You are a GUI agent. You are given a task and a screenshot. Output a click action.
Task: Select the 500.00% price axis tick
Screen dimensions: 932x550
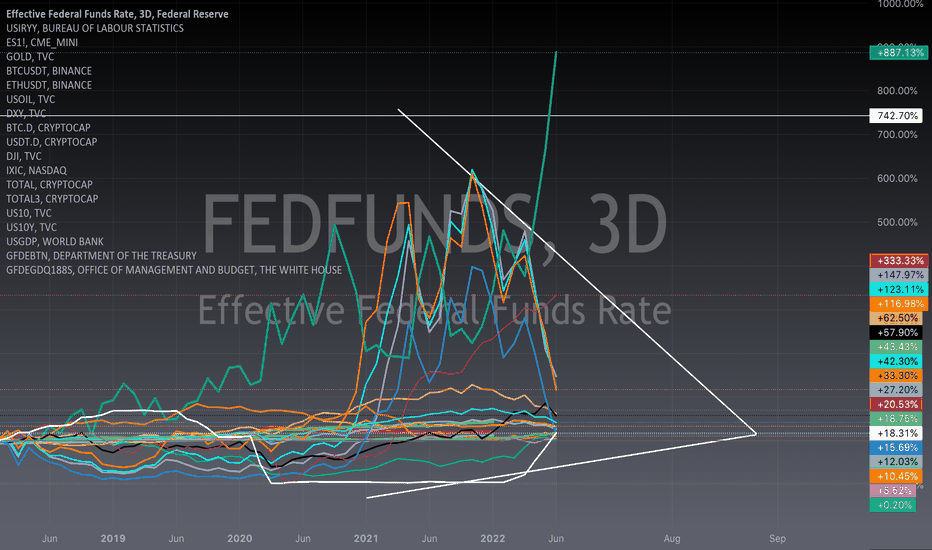coord(897,222)
